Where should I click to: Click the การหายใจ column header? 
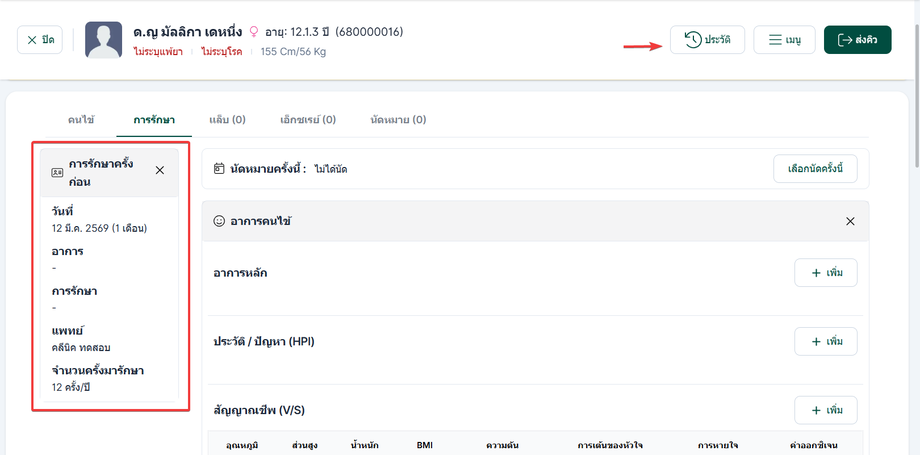[x=717, y=446]
